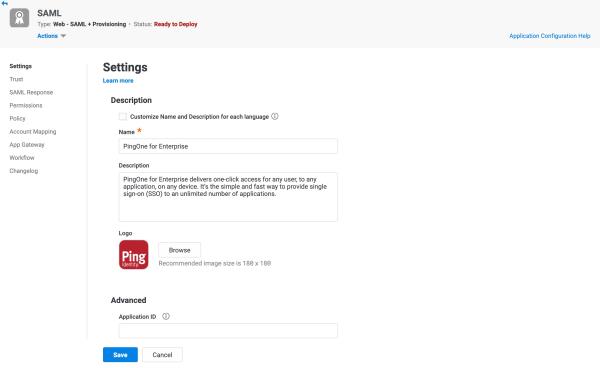Go to SAML Response section
The width and height of the screenshot is (600, 368).
pyautogui.click(x=31, y=92)
